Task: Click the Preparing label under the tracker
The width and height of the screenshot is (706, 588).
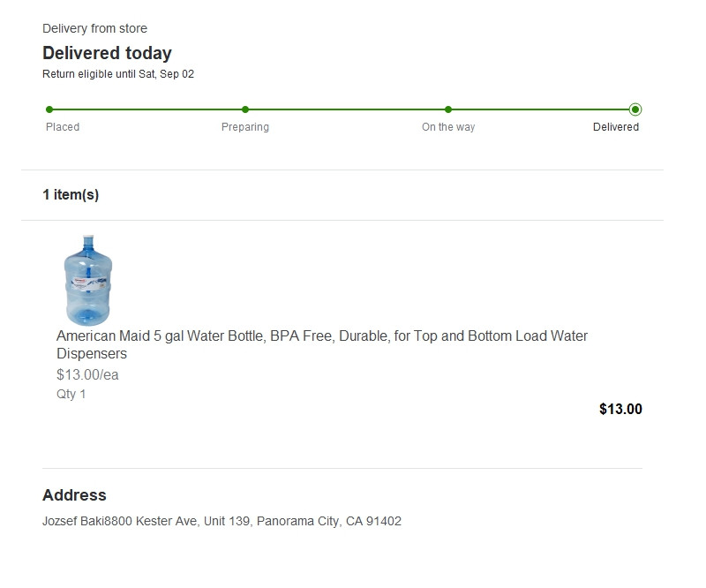Action: coord(245,127)
